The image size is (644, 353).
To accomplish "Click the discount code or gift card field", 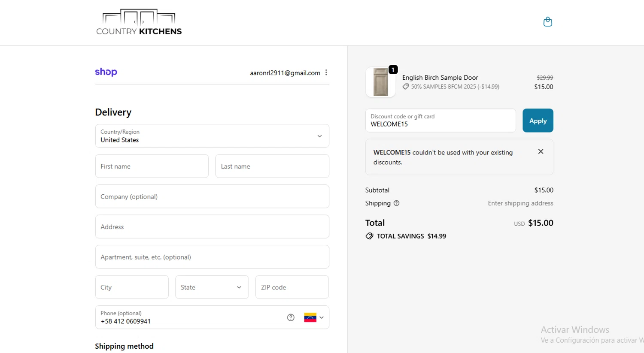I will [440, 121].
